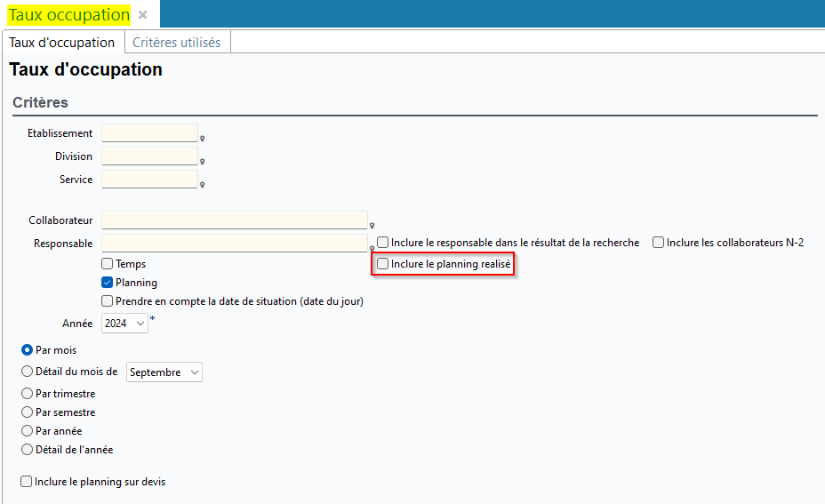Choose the Détail du mois de option
The height and width of the screenshot is (504, 825).
click(x=27, y=372)
